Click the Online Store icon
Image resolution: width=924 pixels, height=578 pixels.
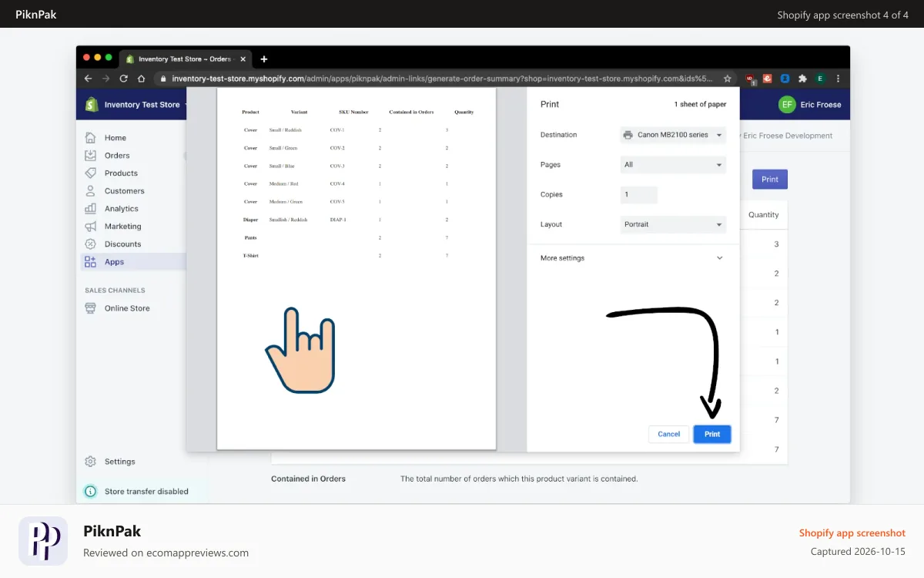click(x=90, y=307)
